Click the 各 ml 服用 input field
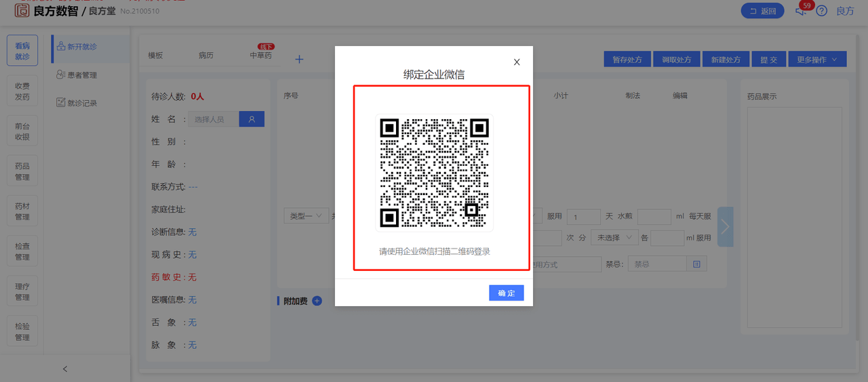868x382 pixels. click(x=667, y=238)
